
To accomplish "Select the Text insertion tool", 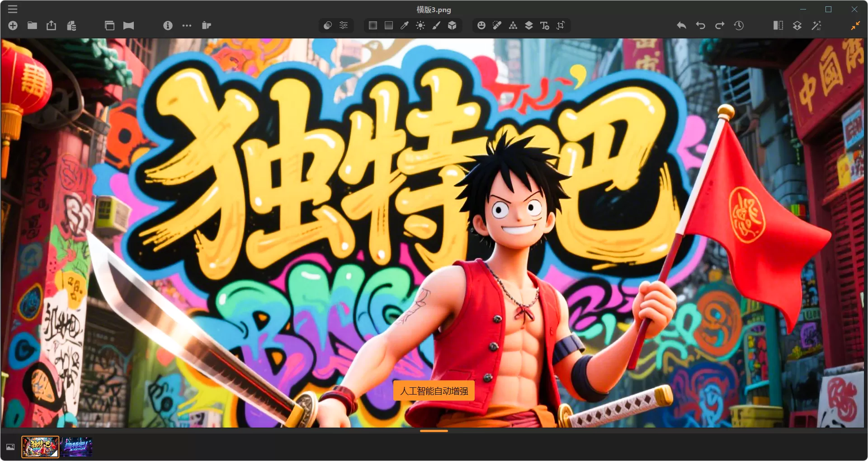I will (x=545, y=25).
